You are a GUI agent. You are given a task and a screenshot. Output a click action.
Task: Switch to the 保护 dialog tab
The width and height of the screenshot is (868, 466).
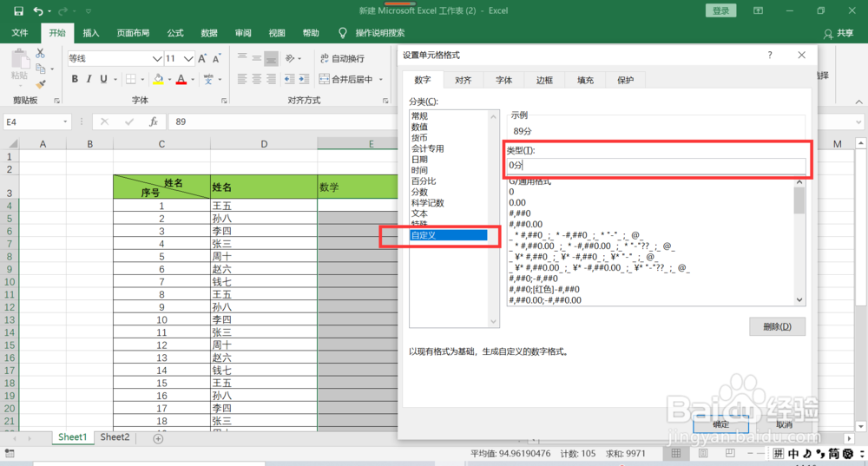coord(625,80)
